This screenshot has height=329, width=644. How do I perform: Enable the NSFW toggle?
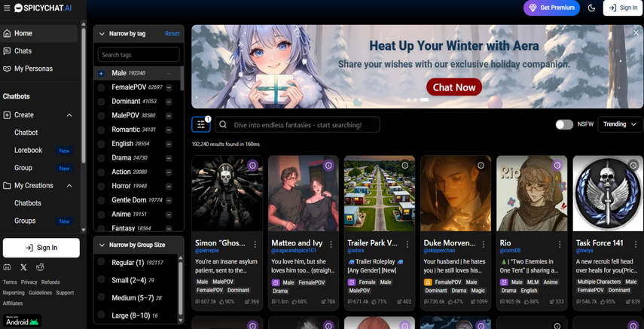pyautogui.click(x=564, y=124)
